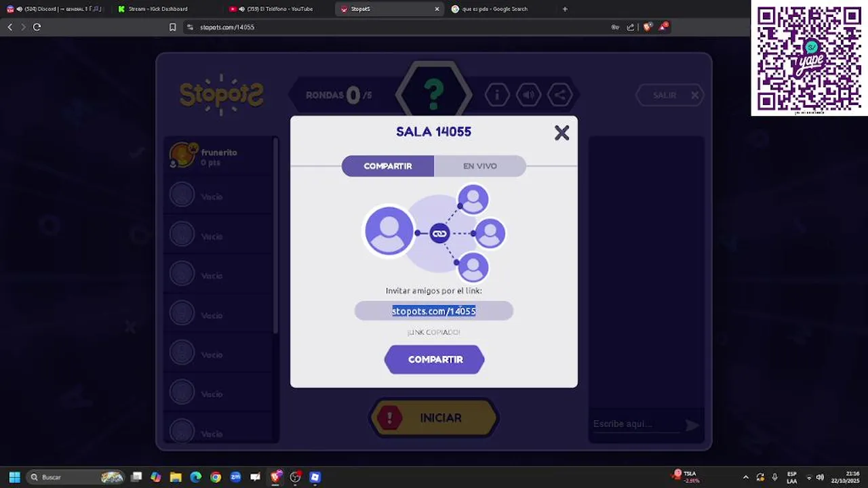This screenshot has width=868, height=488.
Task: Click the purple COMPARTIR button
Action: [435, 359]
